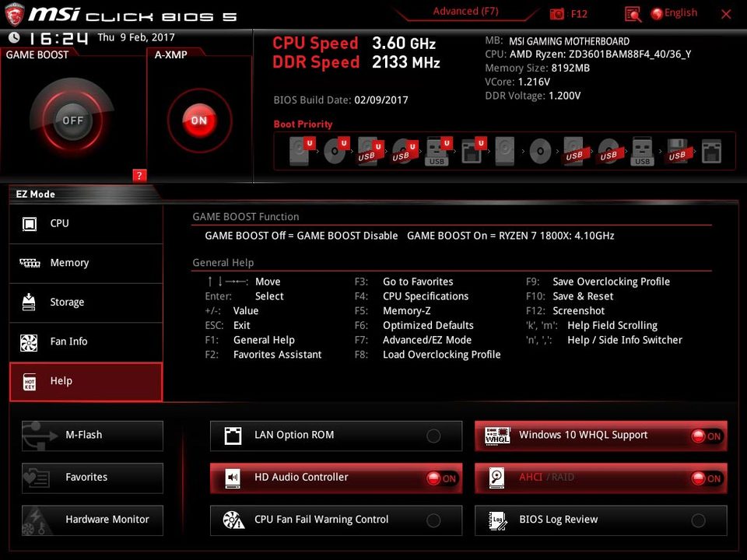
Task: Enable LAN Option ROM
Action: click(336, 436)
